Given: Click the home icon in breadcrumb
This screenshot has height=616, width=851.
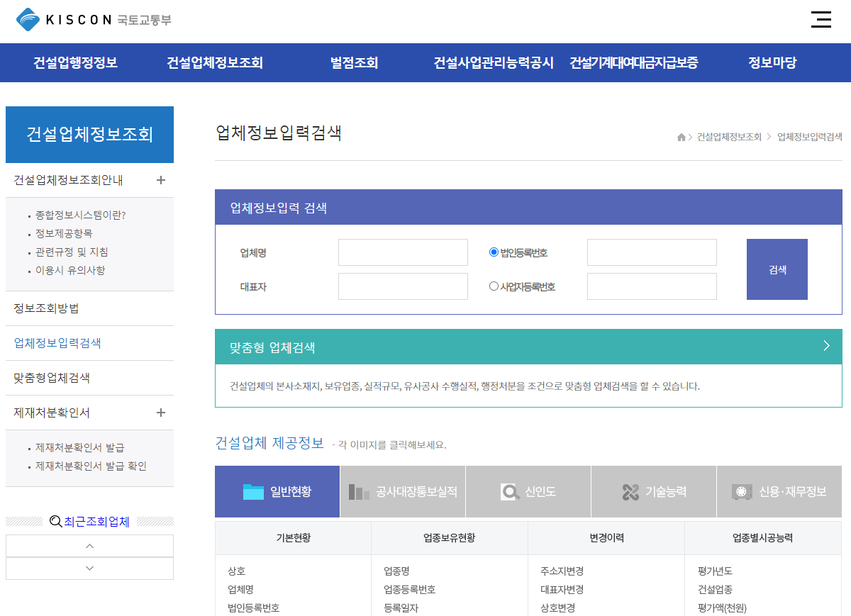Looking at the screenshot, I should [682, 138].
